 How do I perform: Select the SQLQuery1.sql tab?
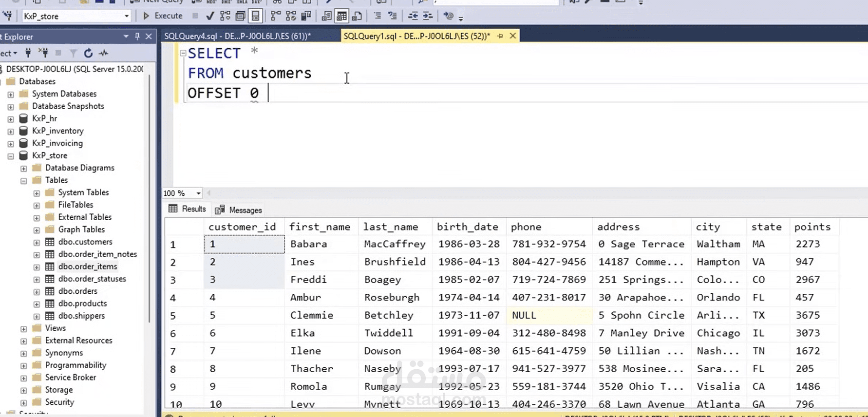click(417, 36)
